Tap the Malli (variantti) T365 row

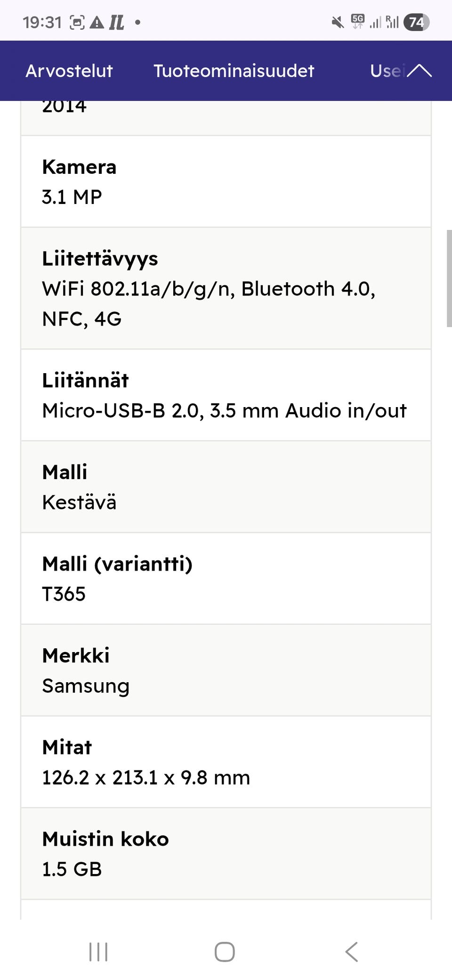click(x=226, y=579)
